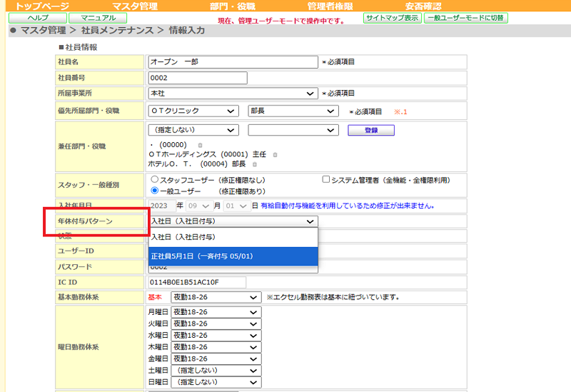
Task: Check システム管理者 checkbox
Action: click(x=326, y=179)
